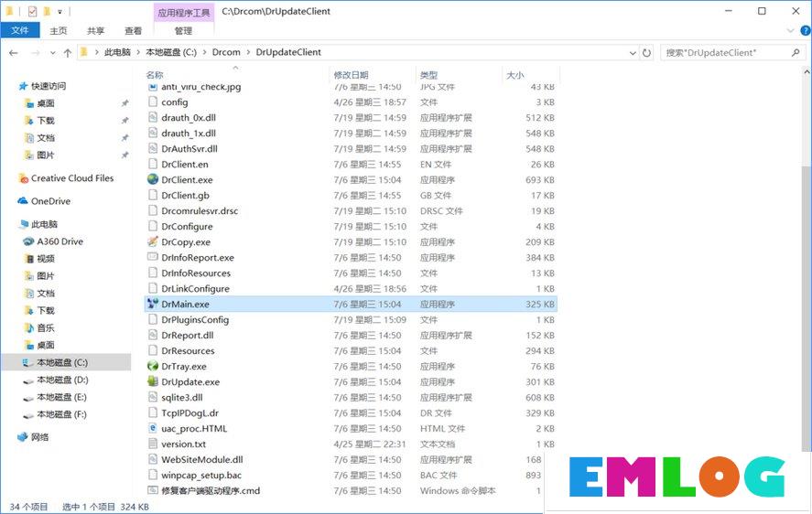The height and width of the screenshot is (514, 812).
Task: Switch to the 共享 ribbon tab
Action: pyautogui.click(x=96, y=31)
